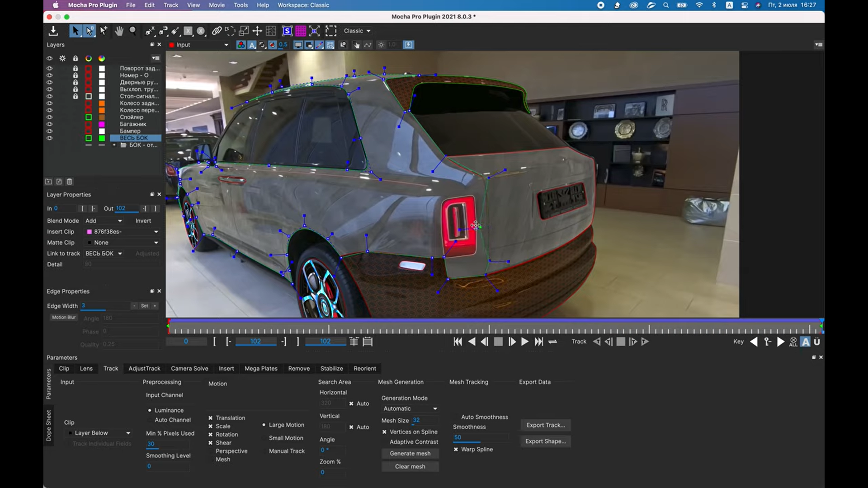Click the dashed-rectangle area selection icon
Screen dimensions: 868x488
pyautogui.click(x=331, y=31)
